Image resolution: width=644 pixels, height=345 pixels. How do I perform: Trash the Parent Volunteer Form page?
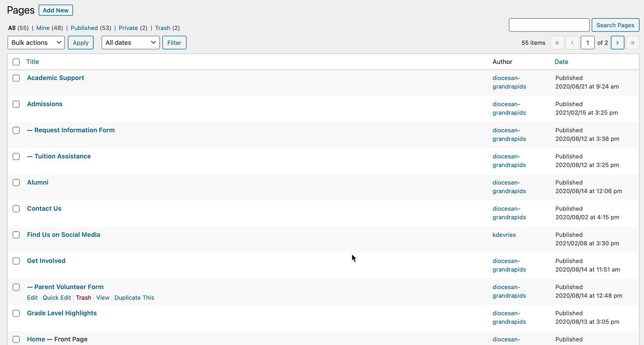[83, 298]
